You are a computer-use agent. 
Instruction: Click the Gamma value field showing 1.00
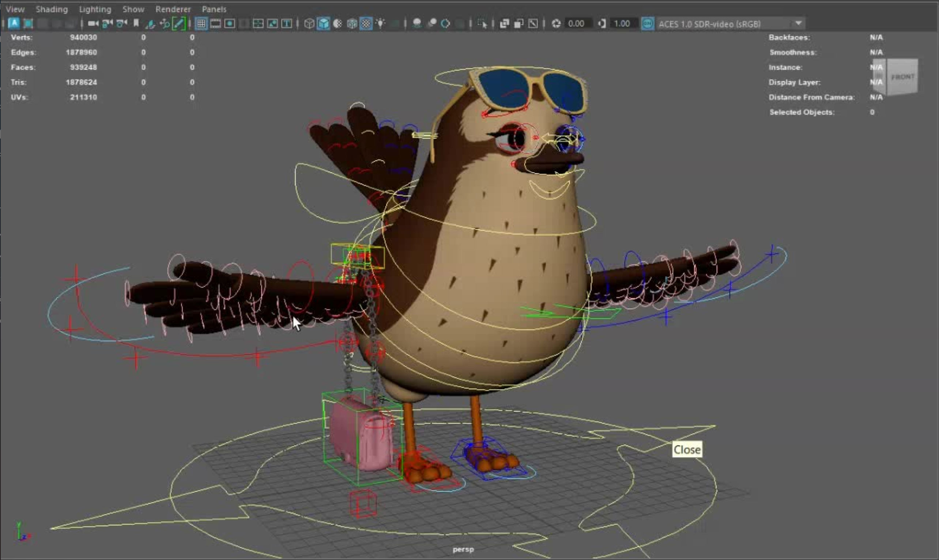pyautogui.click(x=622, y=23)
